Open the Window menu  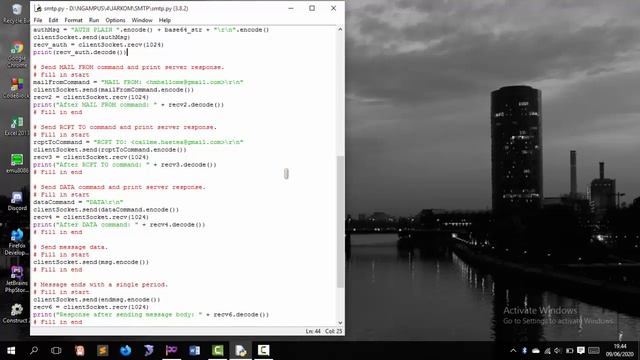tap(142, 20)
